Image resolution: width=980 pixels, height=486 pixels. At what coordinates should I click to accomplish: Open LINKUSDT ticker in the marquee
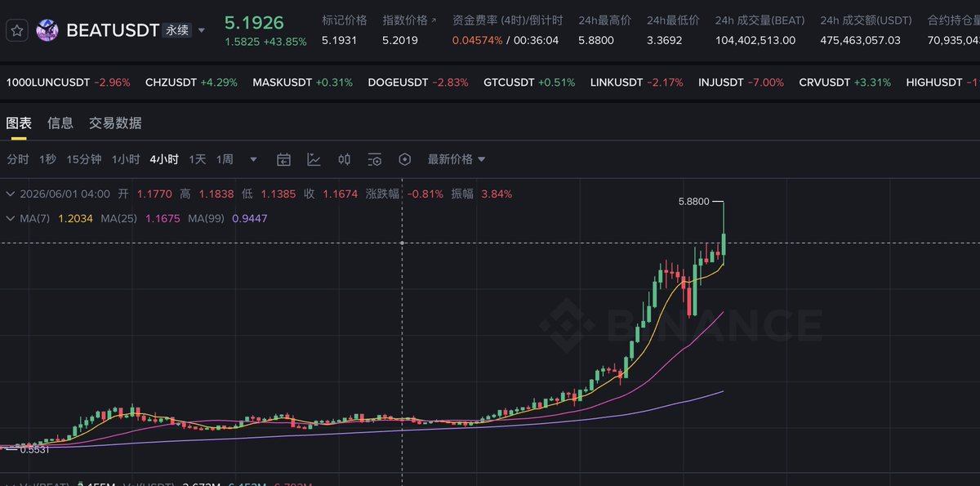pos(637,82)
